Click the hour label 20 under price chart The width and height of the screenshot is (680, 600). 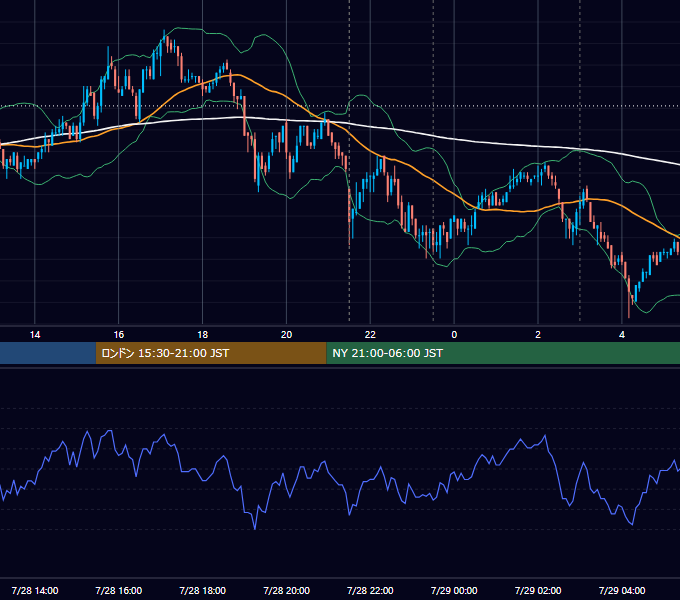(286, 335)
